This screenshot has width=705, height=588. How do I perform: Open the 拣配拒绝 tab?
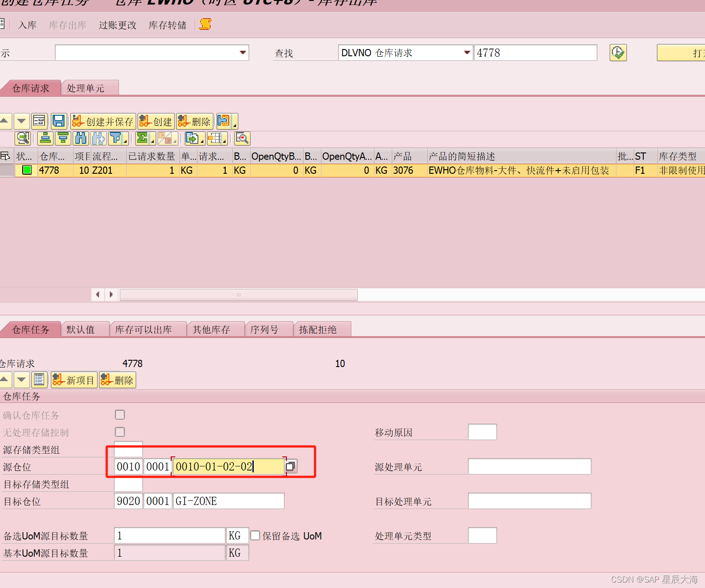click(x=322, y=329)
